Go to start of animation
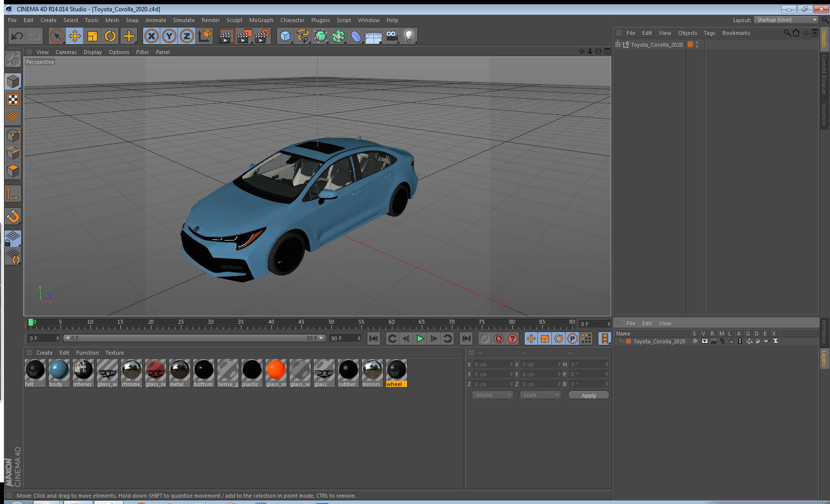 [x=374, y=338]
